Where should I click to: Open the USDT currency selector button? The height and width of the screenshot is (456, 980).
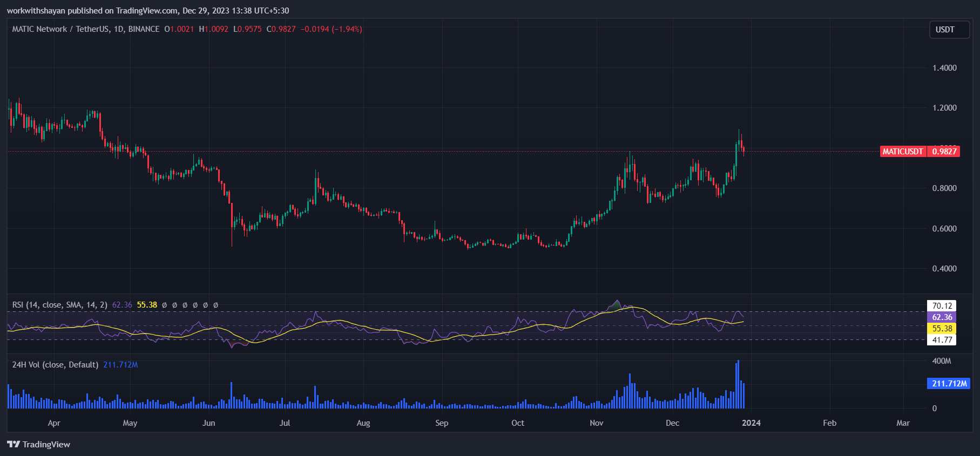pyautogui.click(x=950, y=30)
